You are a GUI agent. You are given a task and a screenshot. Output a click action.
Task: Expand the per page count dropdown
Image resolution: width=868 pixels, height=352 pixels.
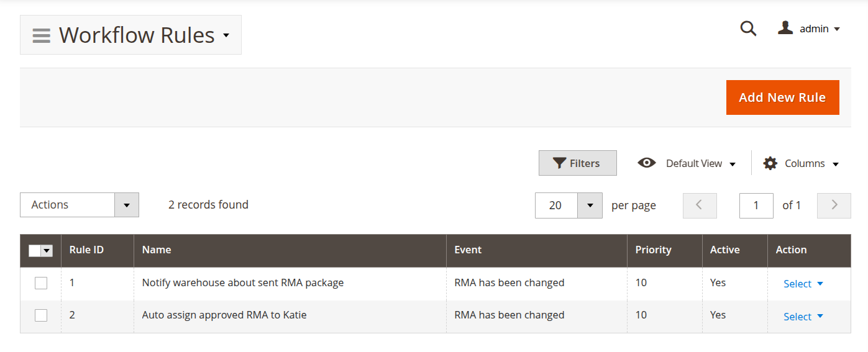click(x=590, y=205)
